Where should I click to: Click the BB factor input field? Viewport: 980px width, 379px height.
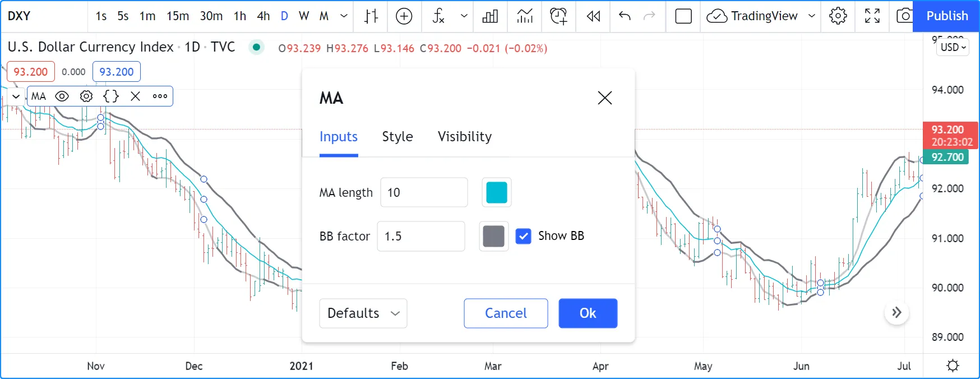421,236
